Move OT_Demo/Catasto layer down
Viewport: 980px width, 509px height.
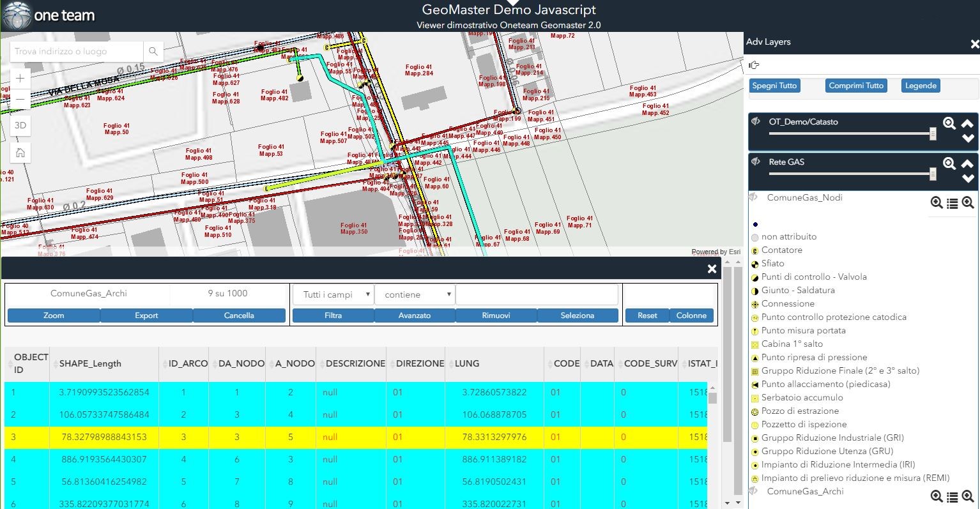pyautogui.click(x=968, y=138)
